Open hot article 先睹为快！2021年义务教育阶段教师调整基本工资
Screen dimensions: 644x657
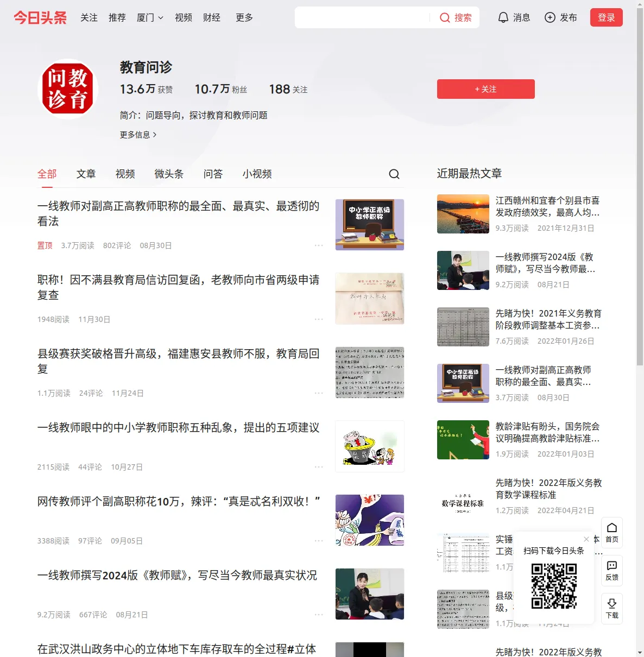[x=548, y=319]
